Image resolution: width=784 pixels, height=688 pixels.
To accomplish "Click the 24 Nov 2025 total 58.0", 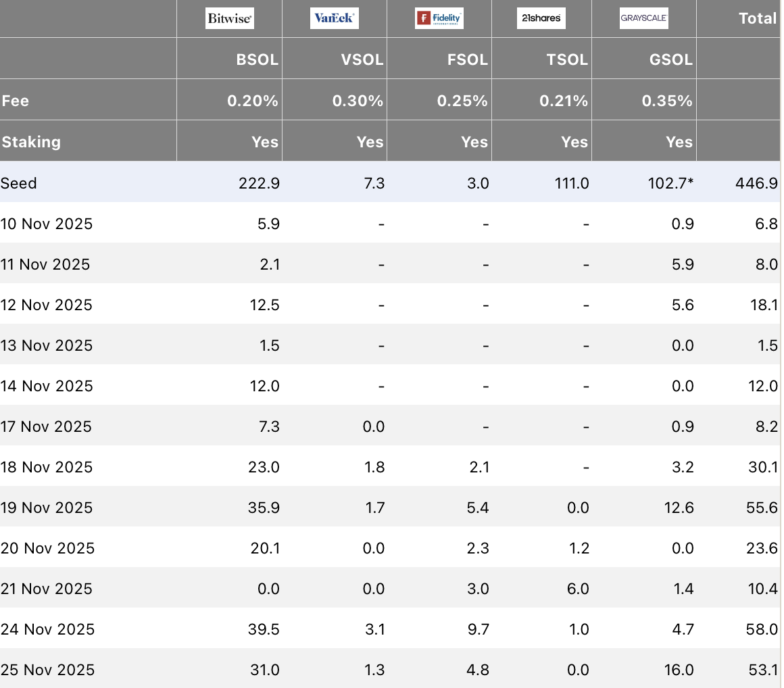I will [x=762, y=629].
